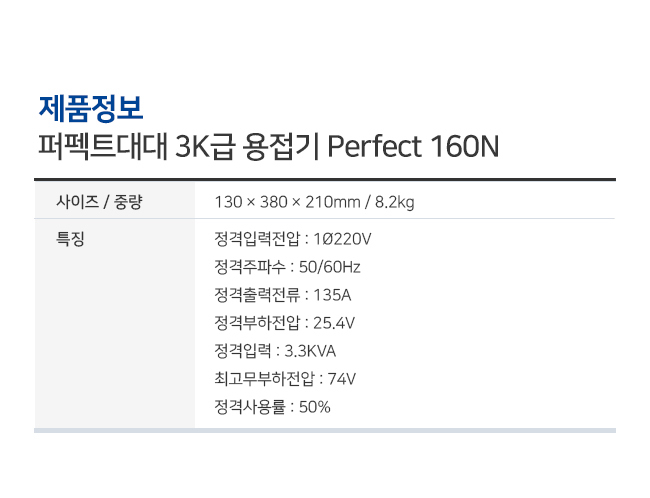Click the 퍼펙트대대 text in title
Viewport: 650px width, 498px height.
coord(103,146)
